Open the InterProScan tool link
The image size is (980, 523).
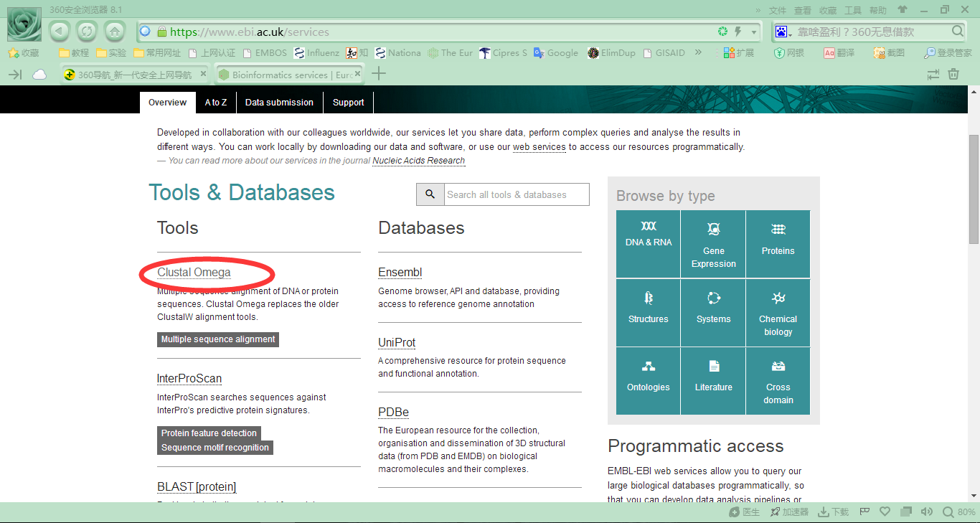(189, 379)
